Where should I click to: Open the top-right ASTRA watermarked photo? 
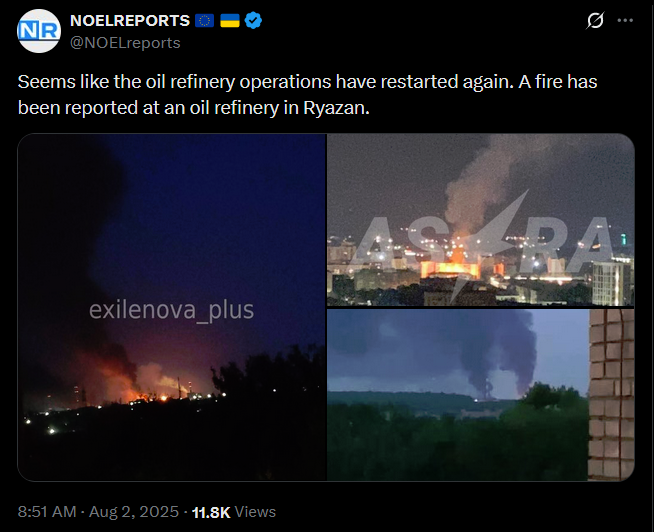pyautogui.click(x=480, y=220)
